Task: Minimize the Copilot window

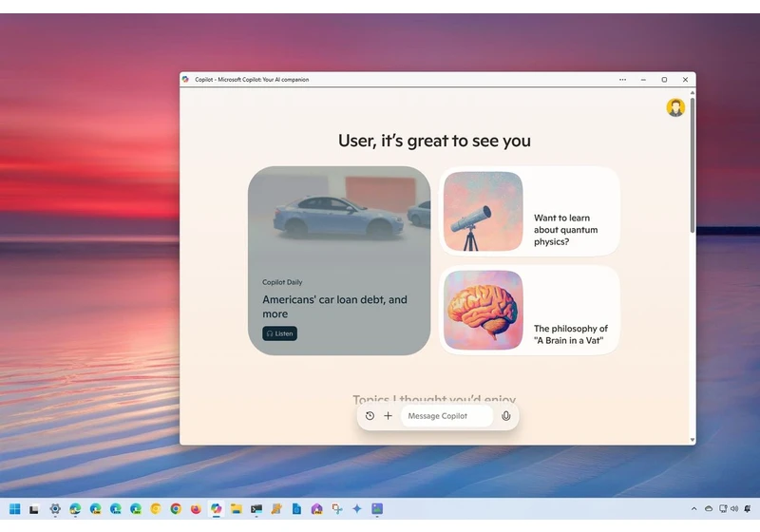Action: (643, 80)
